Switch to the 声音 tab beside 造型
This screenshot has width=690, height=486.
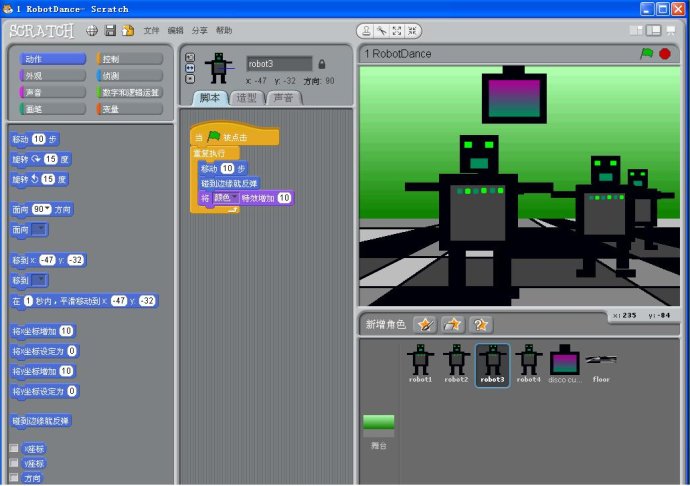pyautogui.click(x=283, y=98)
